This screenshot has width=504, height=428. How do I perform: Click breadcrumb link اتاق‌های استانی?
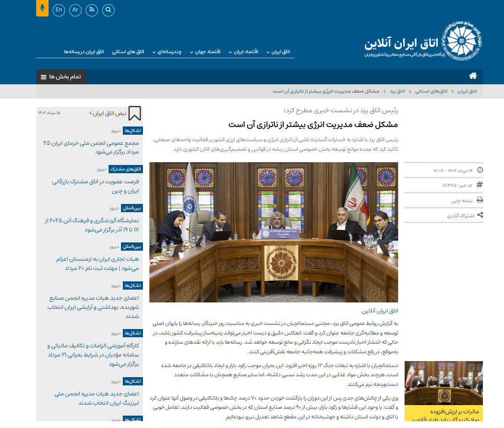point(431,91)
